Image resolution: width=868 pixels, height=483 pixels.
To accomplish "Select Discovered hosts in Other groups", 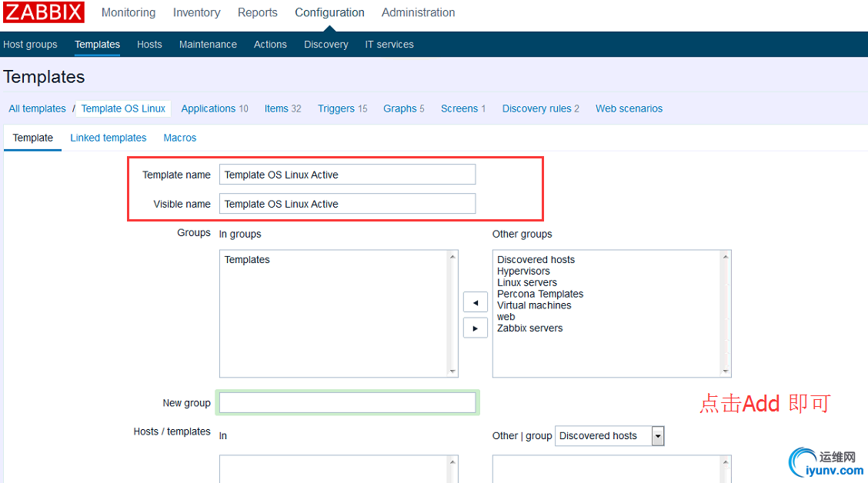I will pyautogui.click(x=536, y=259).
